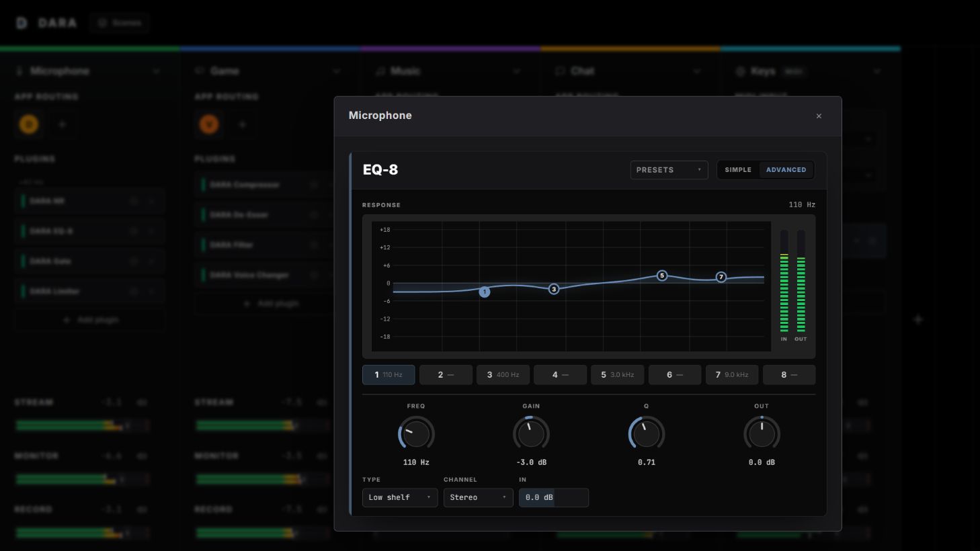Click the Q knob
980x551 pixels.
click(647, 433)
